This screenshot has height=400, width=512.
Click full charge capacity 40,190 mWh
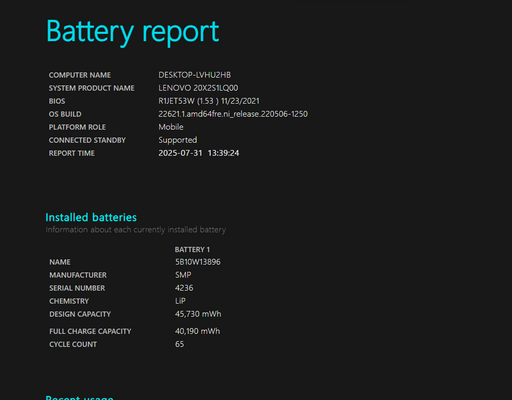197,331
